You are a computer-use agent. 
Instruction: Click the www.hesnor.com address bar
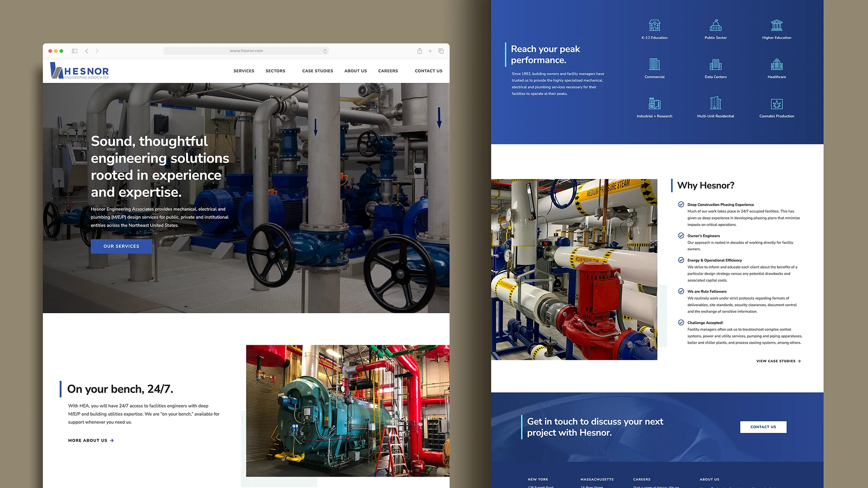[x=246, y=51]
